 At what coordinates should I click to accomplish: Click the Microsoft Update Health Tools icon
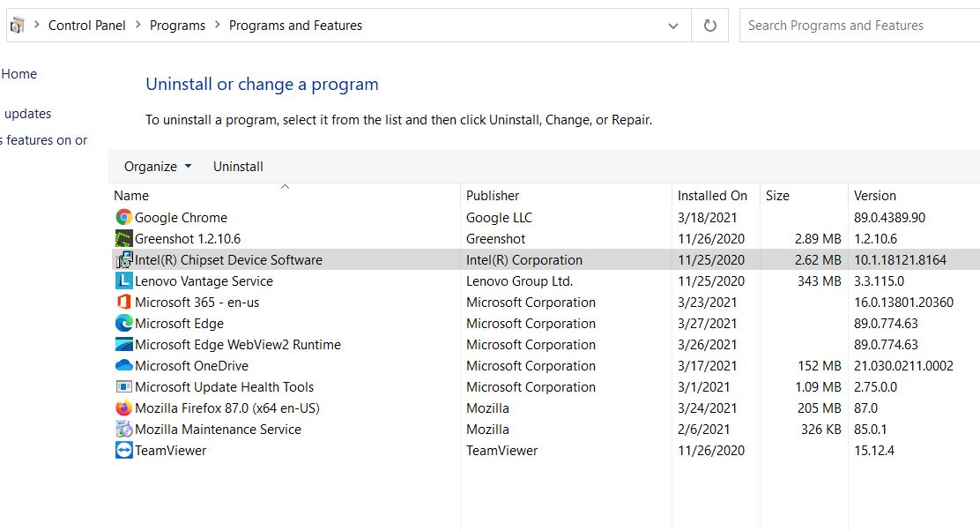pyautogui.click(x=123, y=386)
